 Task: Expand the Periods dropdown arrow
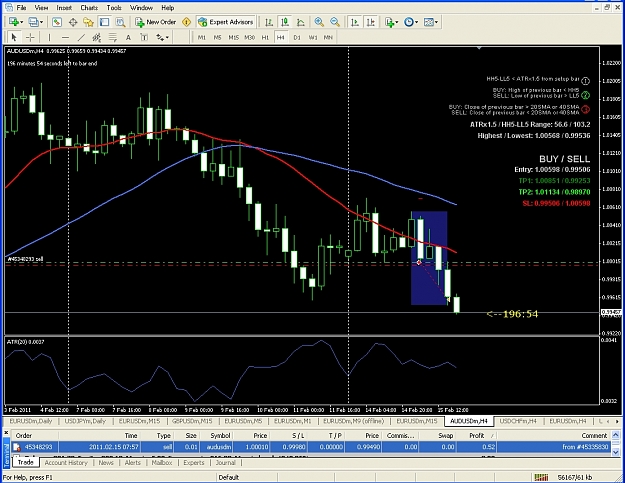coord(417,22)
